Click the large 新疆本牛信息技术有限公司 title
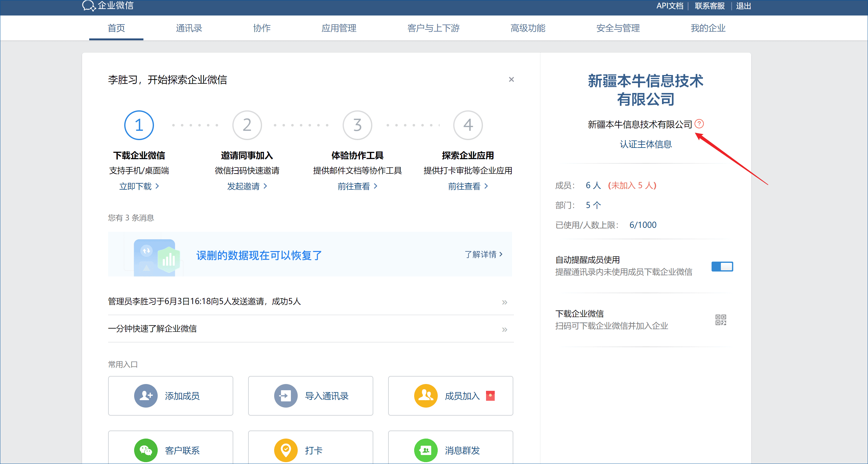Viewport: 868px width, 464px height. pos(645,90)
